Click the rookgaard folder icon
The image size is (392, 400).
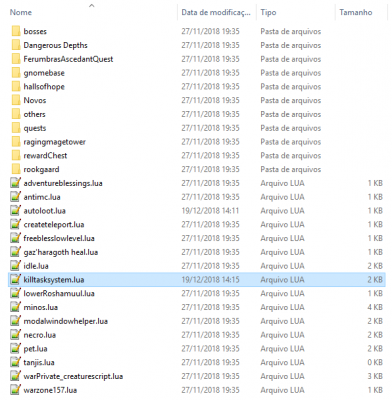pyautogui.click(x=15, y=169)
